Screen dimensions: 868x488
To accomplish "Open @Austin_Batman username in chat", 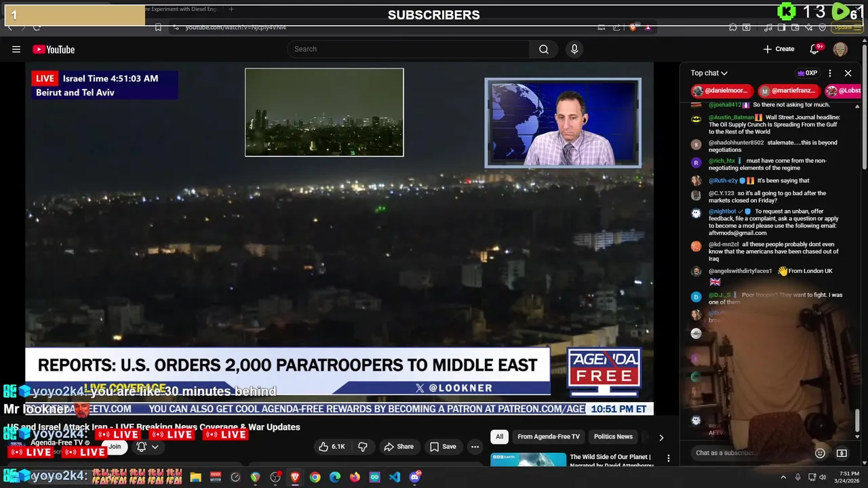I will click(x=732, y=117).
